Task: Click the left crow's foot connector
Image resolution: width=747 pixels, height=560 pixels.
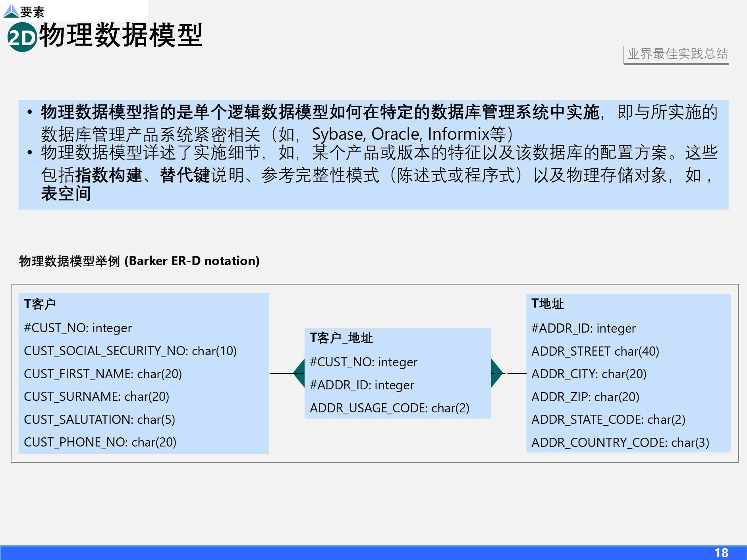Action: pos(299,373)
